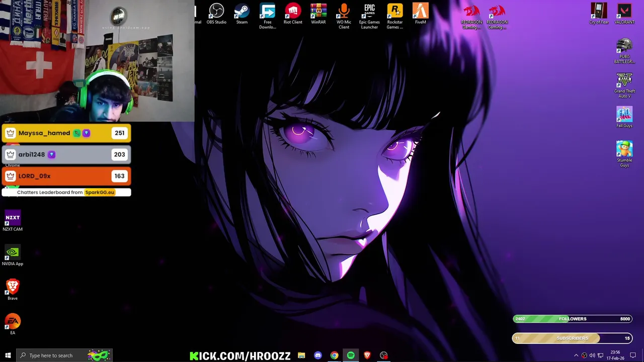Screen dimensions: 644x362
Task: Open the Windows Start menu
Action: click(x=8, y=355)
